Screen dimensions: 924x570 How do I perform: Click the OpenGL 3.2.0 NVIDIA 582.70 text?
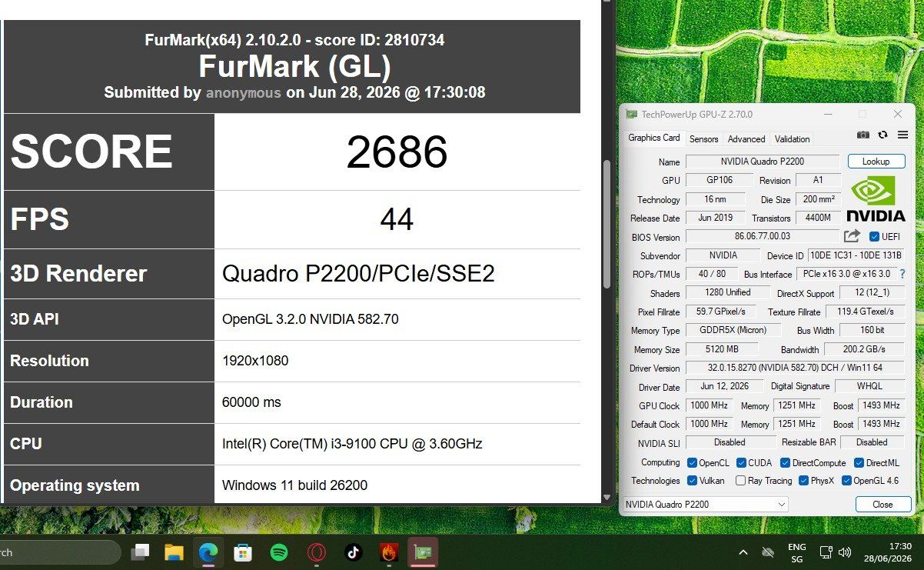coord(311,319)
